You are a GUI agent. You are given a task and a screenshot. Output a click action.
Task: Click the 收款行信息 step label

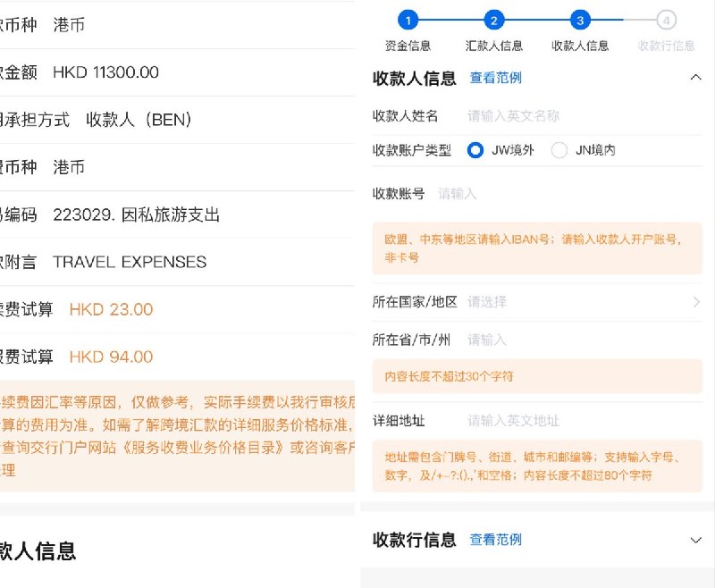click(x=666, y=46)
